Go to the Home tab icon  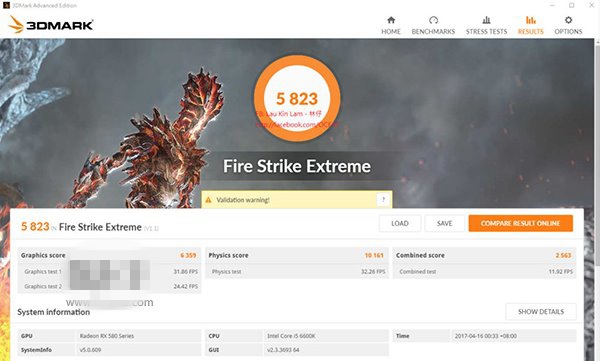391,20
